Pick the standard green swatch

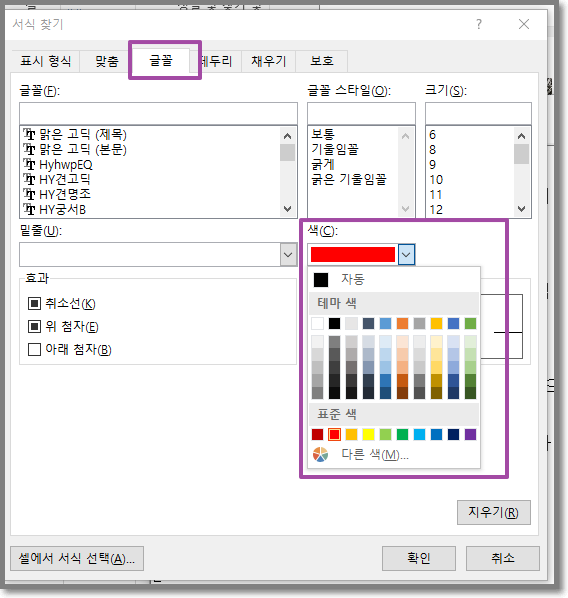tap(402, 434)
